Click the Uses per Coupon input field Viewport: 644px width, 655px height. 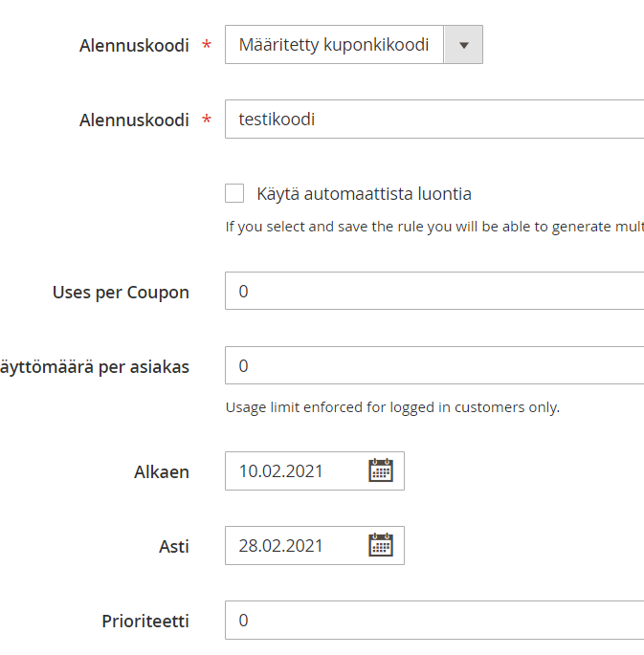(x=431, y=291)
